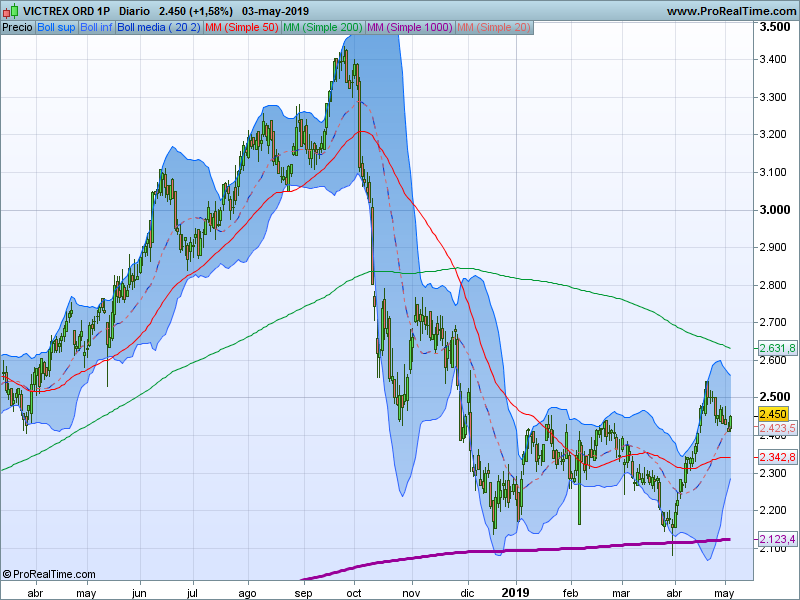Click the dic month label on time axis
Image resolution: width=800 pixels, height=600 pixels.
(x=467, y=593)
